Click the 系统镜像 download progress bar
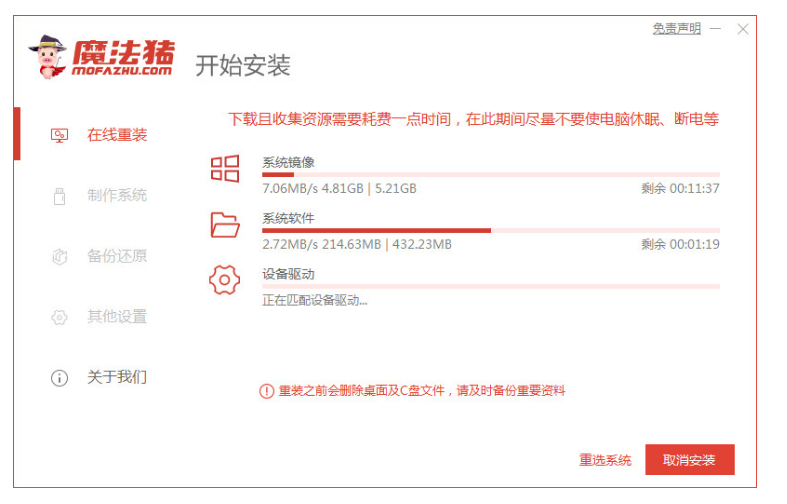 click(x=490, y=174)
